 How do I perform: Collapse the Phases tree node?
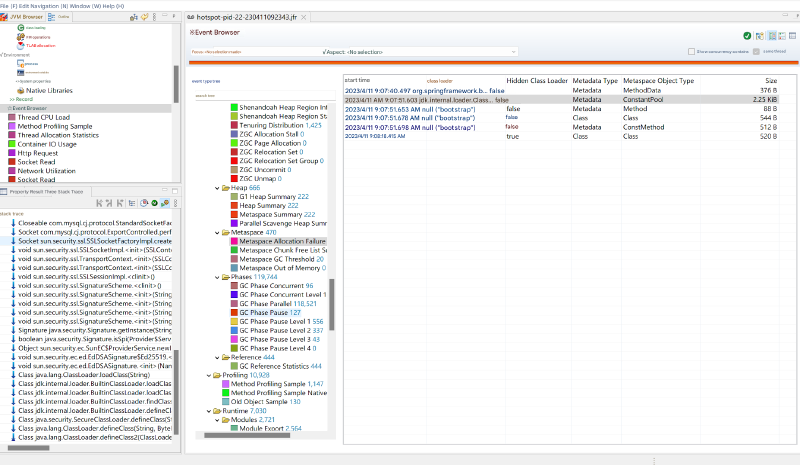(x=216, y=277)
